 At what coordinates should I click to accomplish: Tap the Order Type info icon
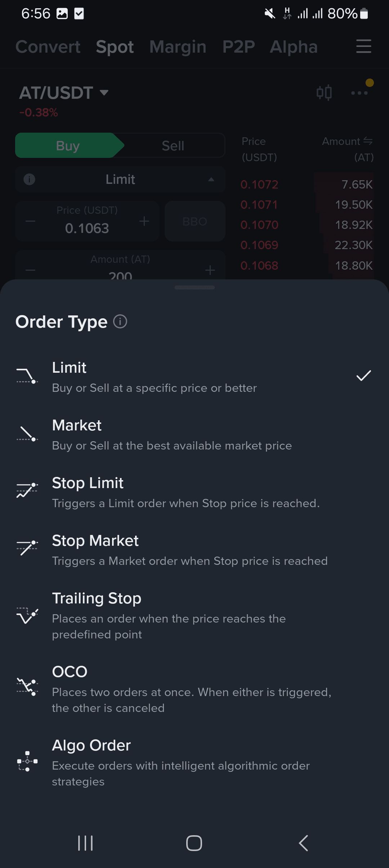[x=120, y=321]
